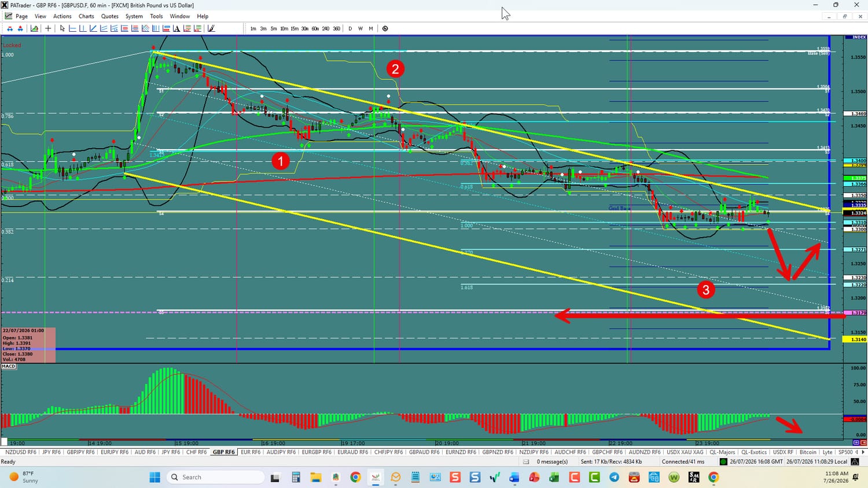
Task: Switch to the EURGBP RF6 tab
Action: [317, 452]
